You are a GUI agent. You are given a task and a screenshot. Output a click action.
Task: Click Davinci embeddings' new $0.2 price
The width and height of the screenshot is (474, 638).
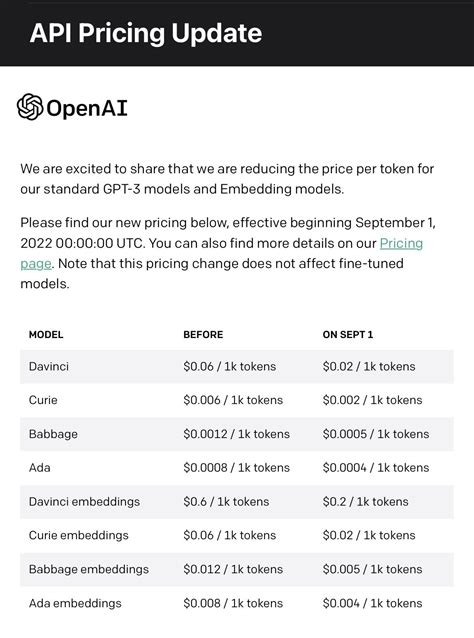pos(365,501)
